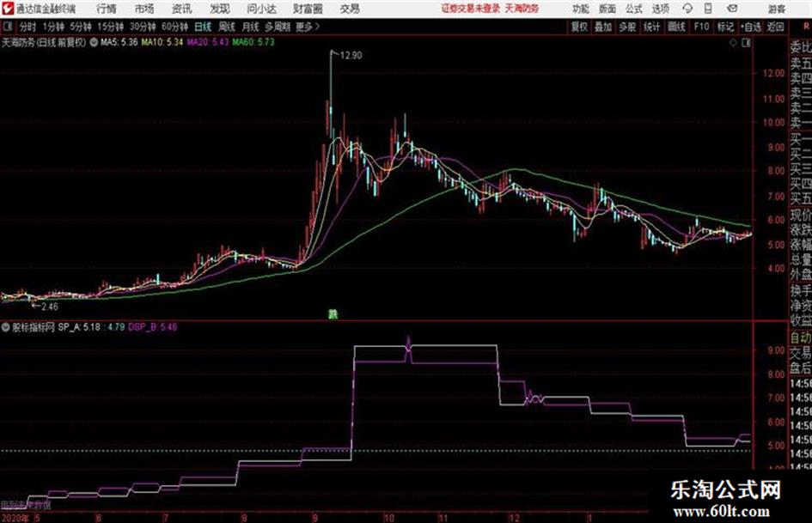This screenshot has width=812, height=523.
Task: Open the mail envelope messages icon
Action: (732, 9)
